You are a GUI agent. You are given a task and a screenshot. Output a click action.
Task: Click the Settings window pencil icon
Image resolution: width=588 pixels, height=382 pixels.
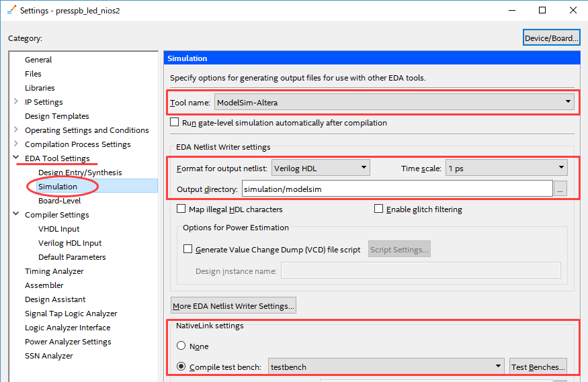pos(11,10)
